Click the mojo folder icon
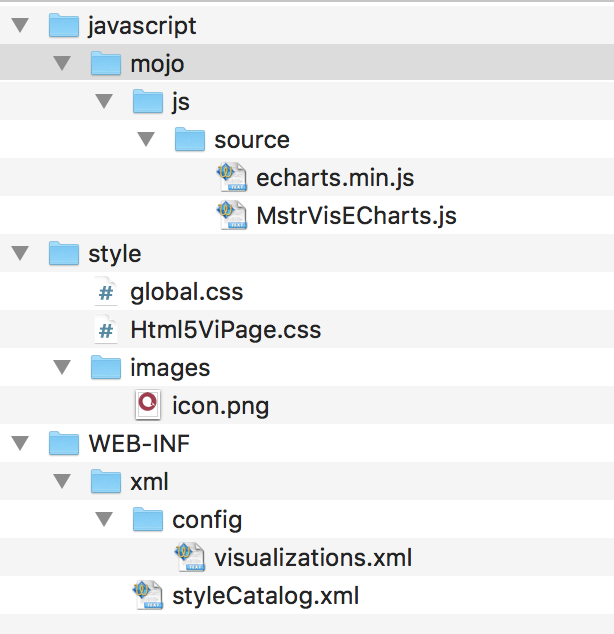The image size is (614, 634). 106,64
